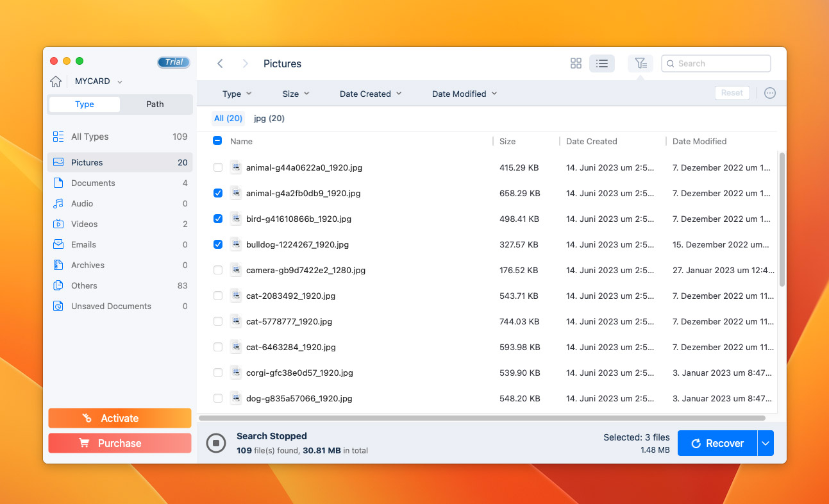Click the home icon beside MYCARD
Image resolution: width=829 pixels, height=504 pixels.
click(x=56, y=81)
